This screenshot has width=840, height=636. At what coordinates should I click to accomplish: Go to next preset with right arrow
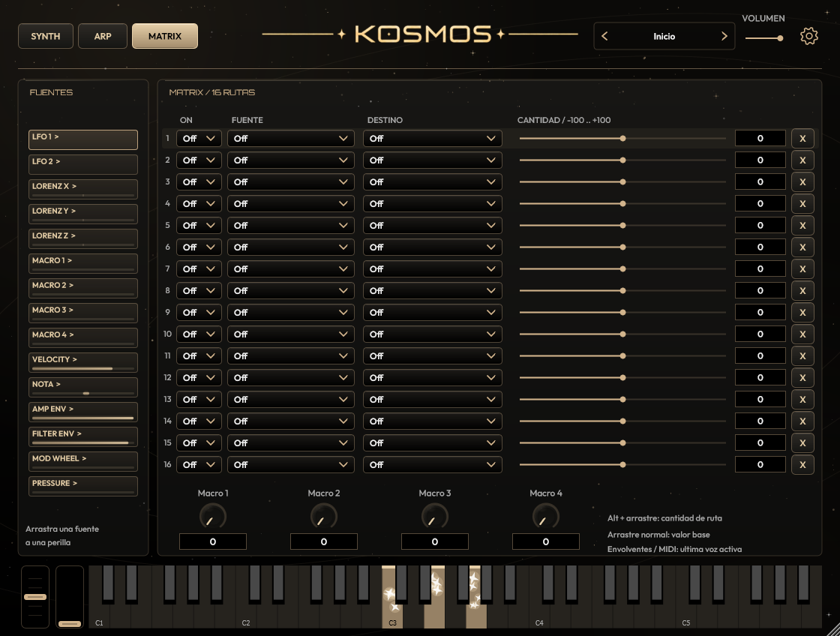[724, 36]
